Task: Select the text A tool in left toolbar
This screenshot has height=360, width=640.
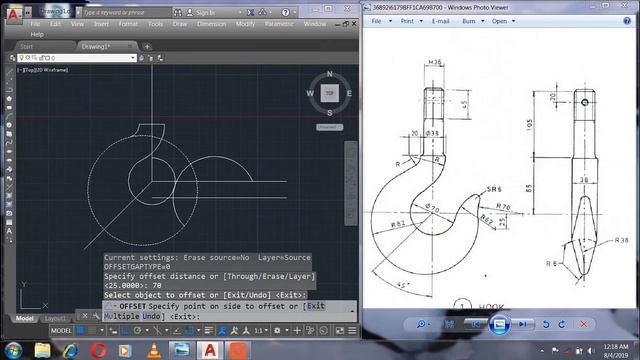Action: [x=9, y=231]
